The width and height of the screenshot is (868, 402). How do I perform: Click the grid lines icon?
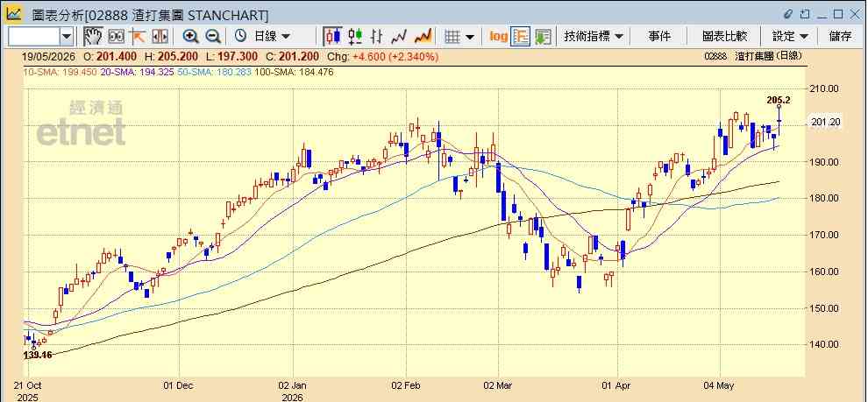coord(452,37)
